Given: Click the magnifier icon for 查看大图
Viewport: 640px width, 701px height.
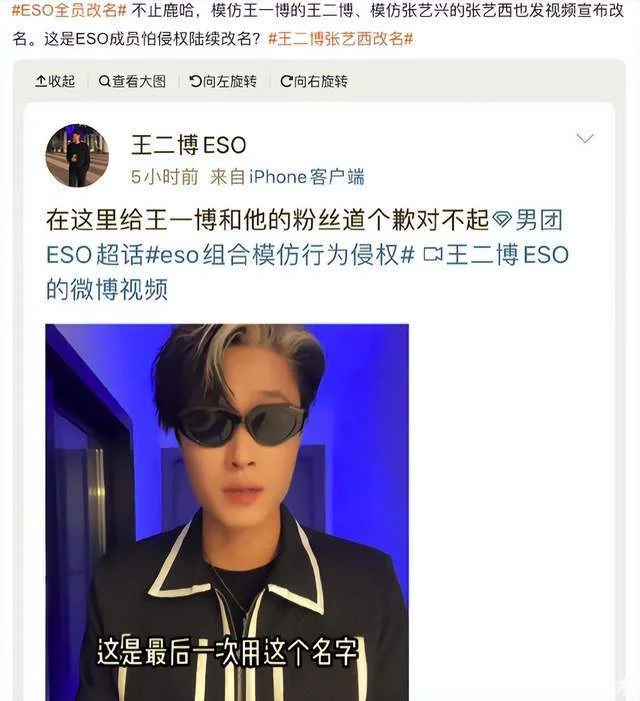Looking at the screenshot, I should (105, 81).
